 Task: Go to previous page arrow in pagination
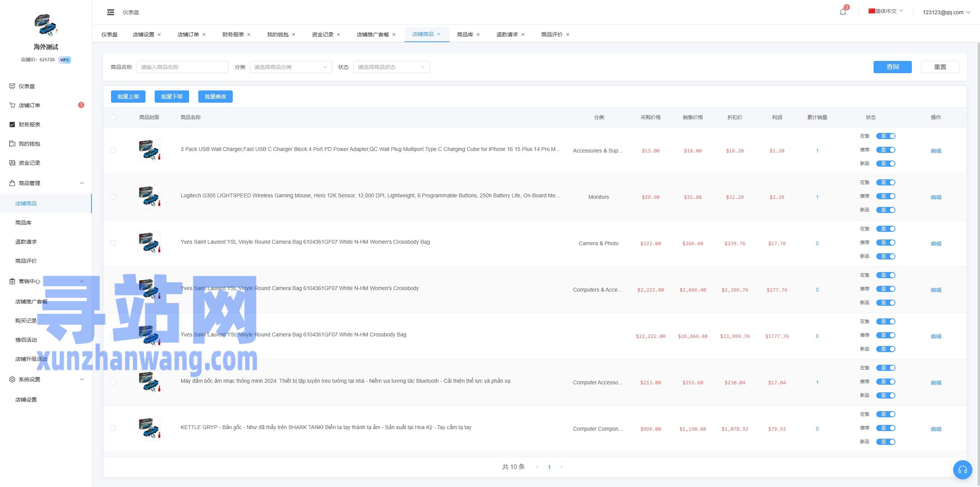click(537, 467)
